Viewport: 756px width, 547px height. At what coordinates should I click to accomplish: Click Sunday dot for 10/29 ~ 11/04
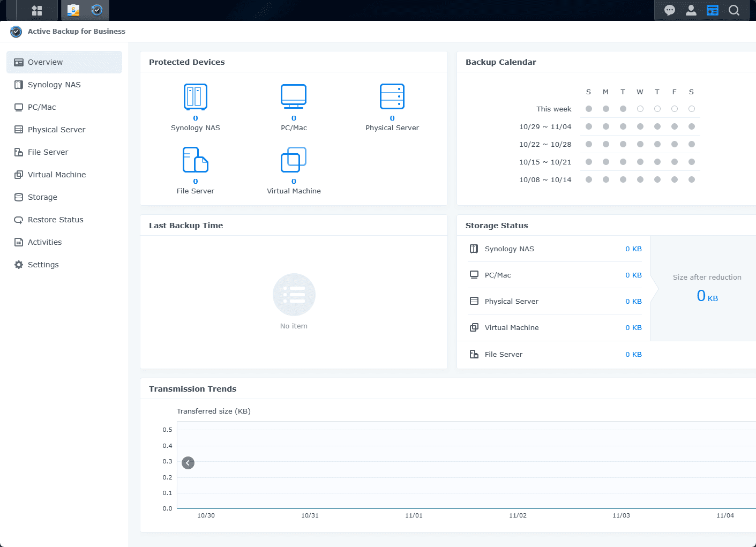[589, 126]
